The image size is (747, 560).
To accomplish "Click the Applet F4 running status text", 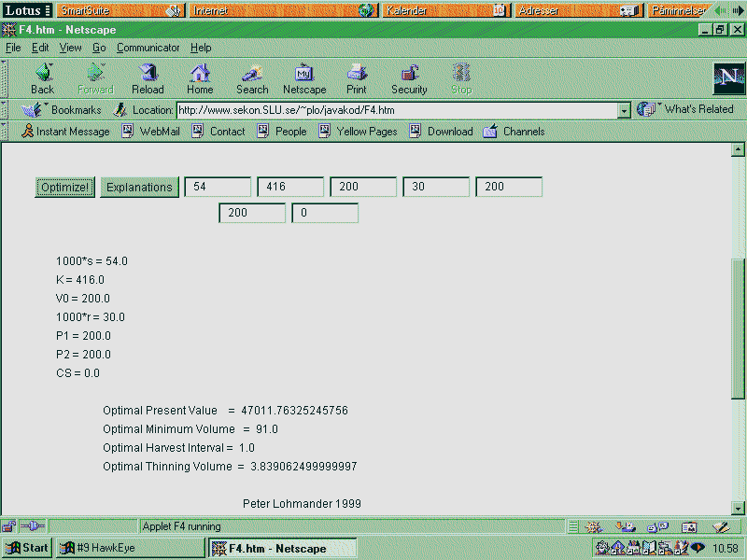I will 181,526.
